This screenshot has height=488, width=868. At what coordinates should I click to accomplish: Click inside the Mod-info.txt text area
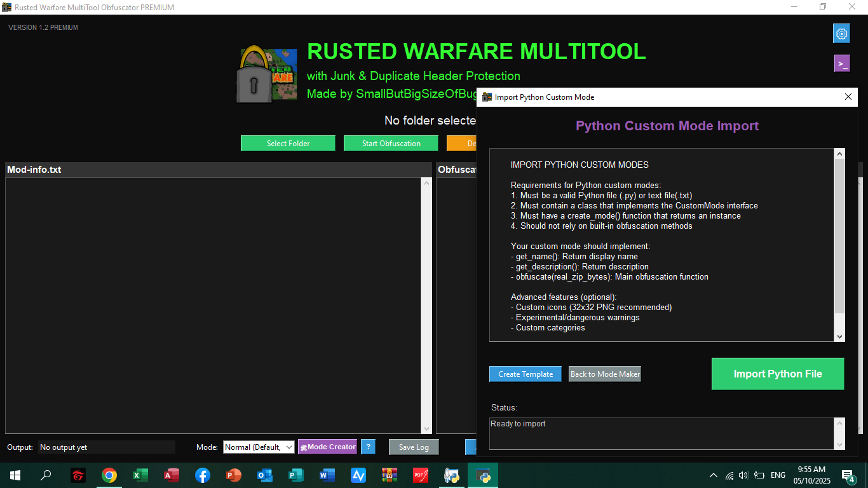coord(214,306)
